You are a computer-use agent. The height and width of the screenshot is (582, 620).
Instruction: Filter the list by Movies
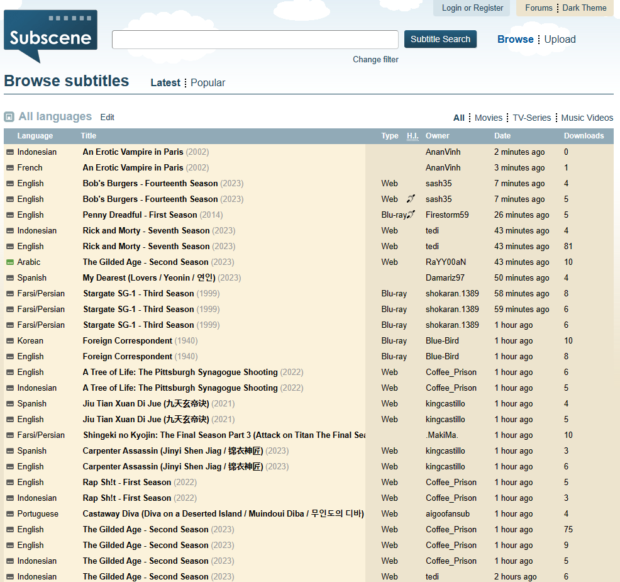[x=488, y=118]
